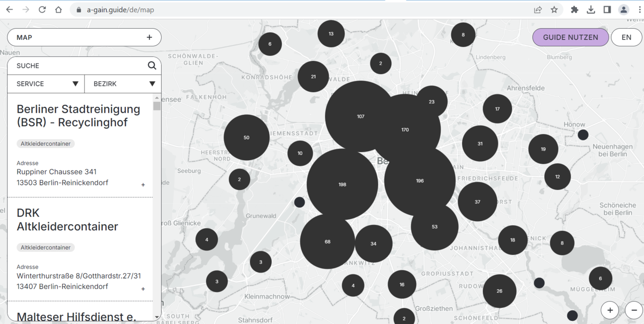Open the browser profile avatar

[x=624, y=10]
